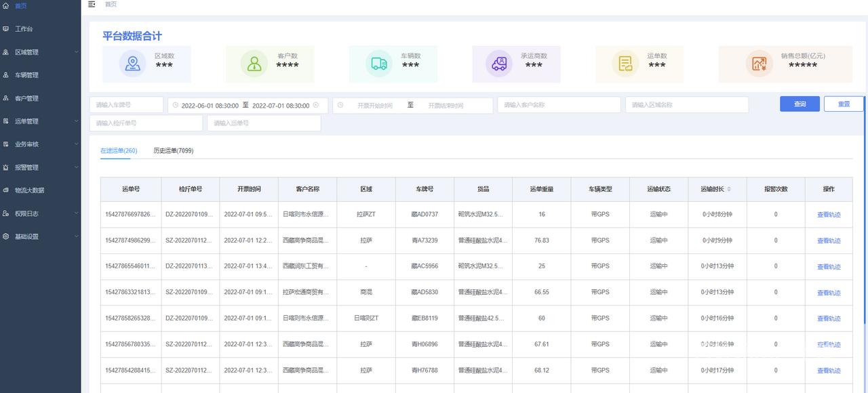Image resolution: width=868 pixels, height=393 pixels.
Task: Switch to 在途运单(260) tab
Action: click(x=119, y=150)
